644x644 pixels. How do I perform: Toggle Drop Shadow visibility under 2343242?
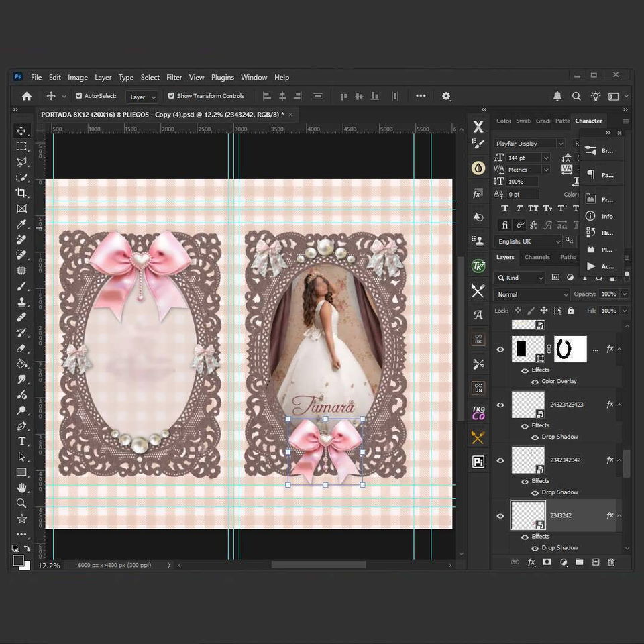click(x=535, y=548)
